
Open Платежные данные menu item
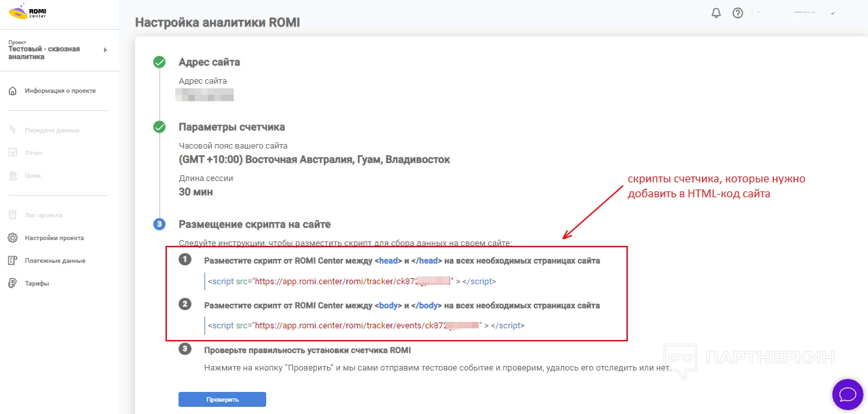tap(55, 260)
